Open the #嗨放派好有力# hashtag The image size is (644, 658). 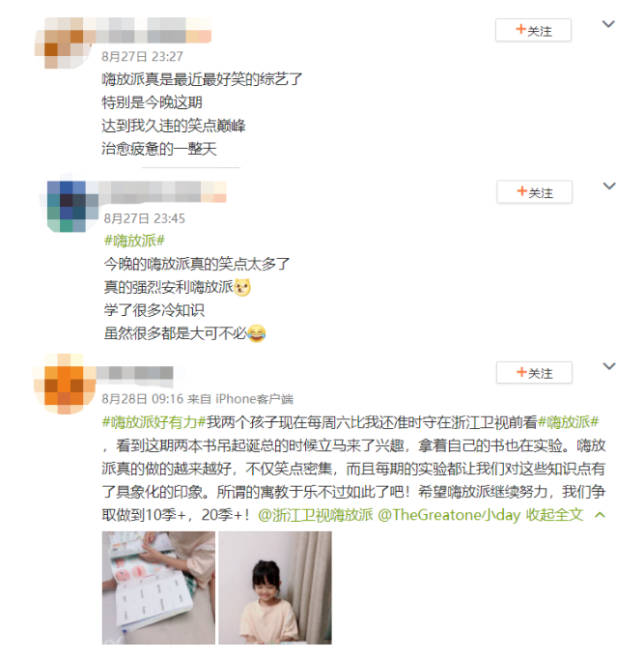(154, 422)
